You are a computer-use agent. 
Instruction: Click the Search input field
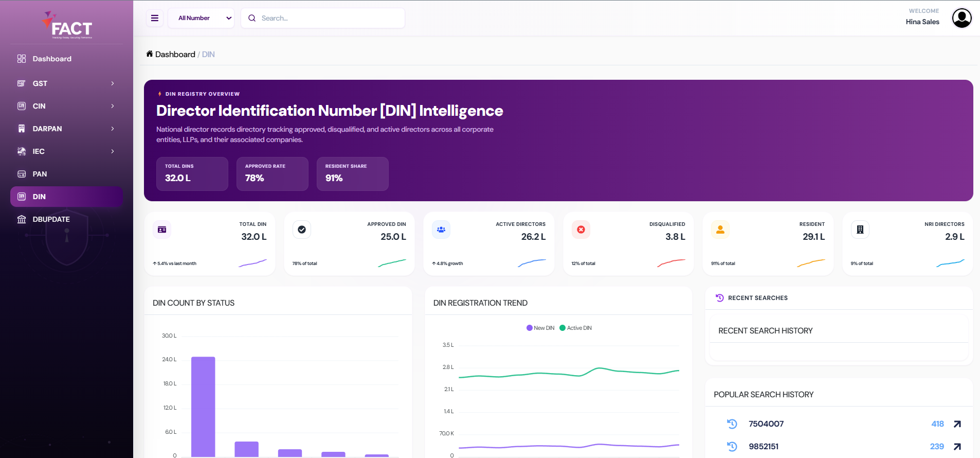click(323, 18)
